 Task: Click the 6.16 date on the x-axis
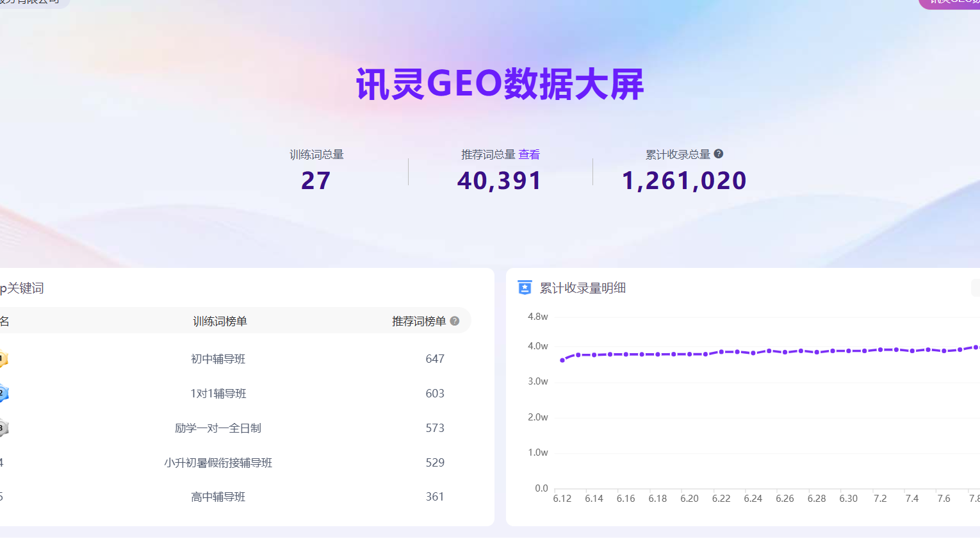626,499
